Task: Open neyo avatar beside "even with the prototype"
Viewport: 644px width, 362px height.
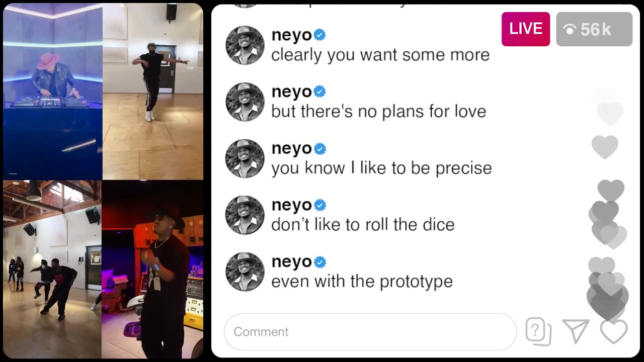Action: pyautogui.click(x=245, y=272)
